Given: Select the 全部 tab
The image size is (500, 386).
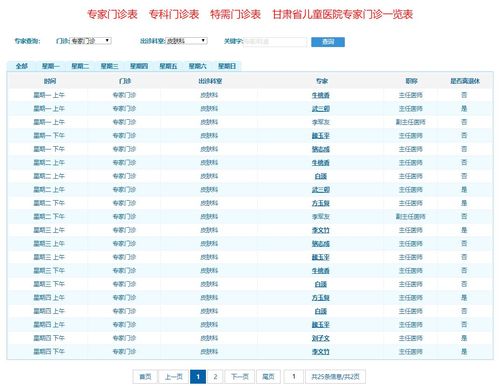Looking at the screenshot, I should pos(22,66).
